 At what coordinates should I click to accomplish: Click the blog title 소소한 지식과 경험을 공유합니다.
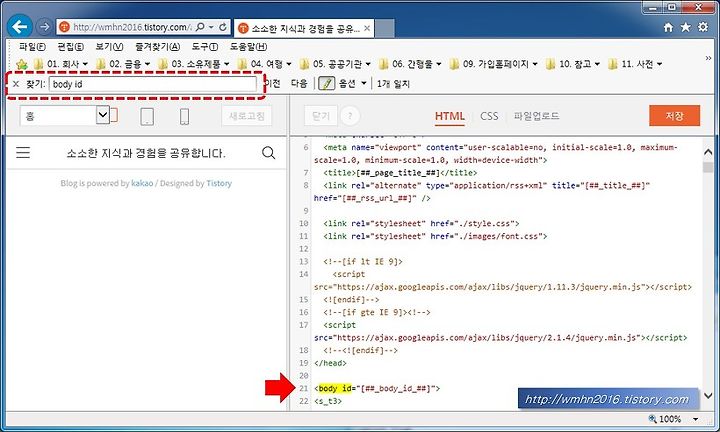[146, 153]
